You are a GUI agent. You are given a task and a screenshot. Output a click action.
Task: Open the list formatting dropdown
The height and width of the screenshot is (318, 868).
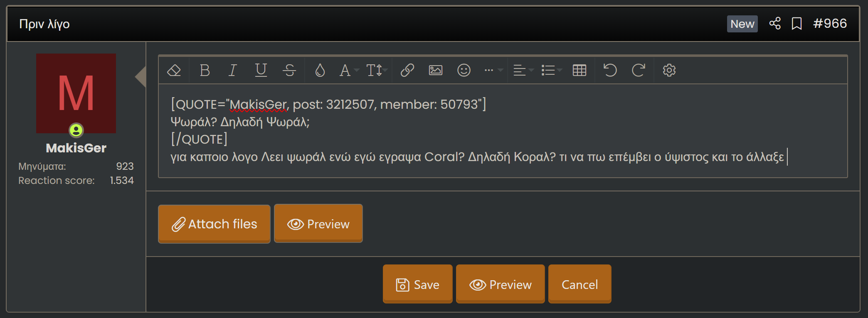click(551, 70)
